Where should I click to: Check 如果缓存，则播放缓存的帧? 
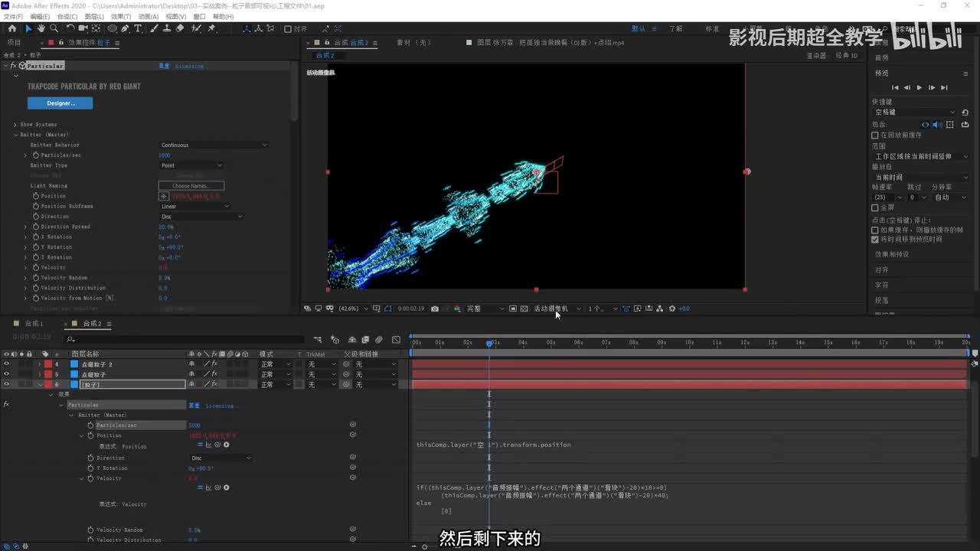coord(875,230)
